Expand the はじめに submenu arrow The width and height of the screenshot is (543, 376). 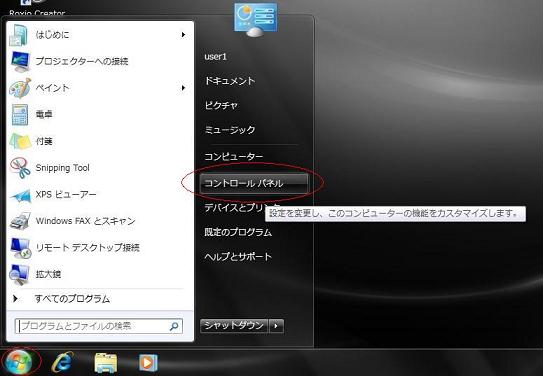[183, 35]
